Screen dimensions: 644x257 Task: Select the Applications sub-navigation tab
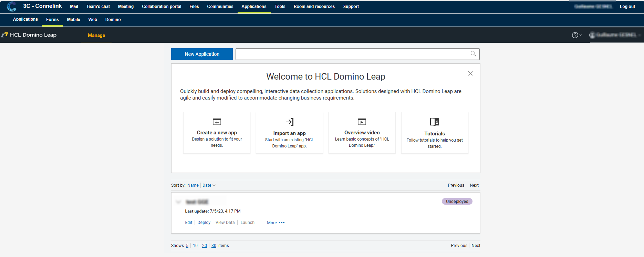click(25, 19)
